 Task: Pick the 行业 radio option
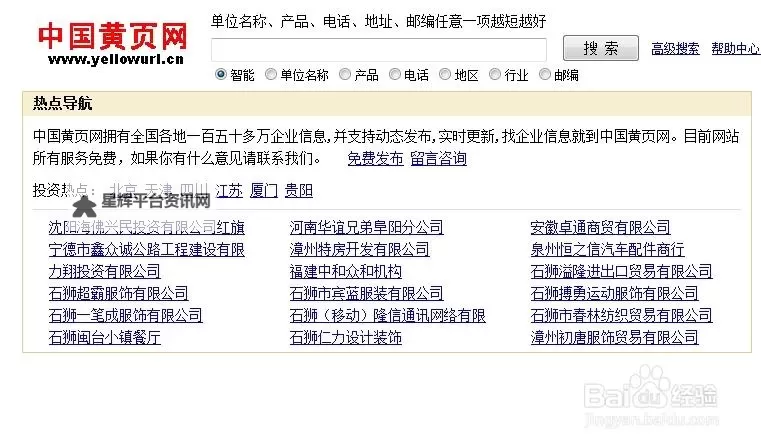click(x=495, y=74)
